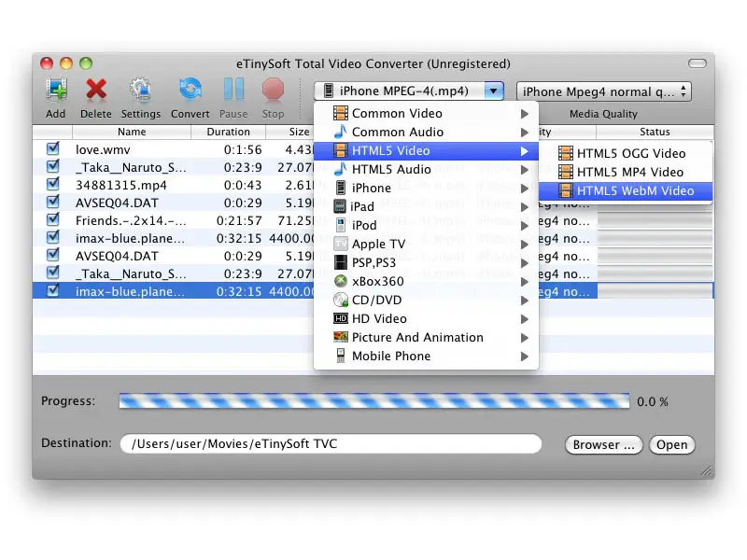Click the CD/DVD disc icon

point(341,300)
